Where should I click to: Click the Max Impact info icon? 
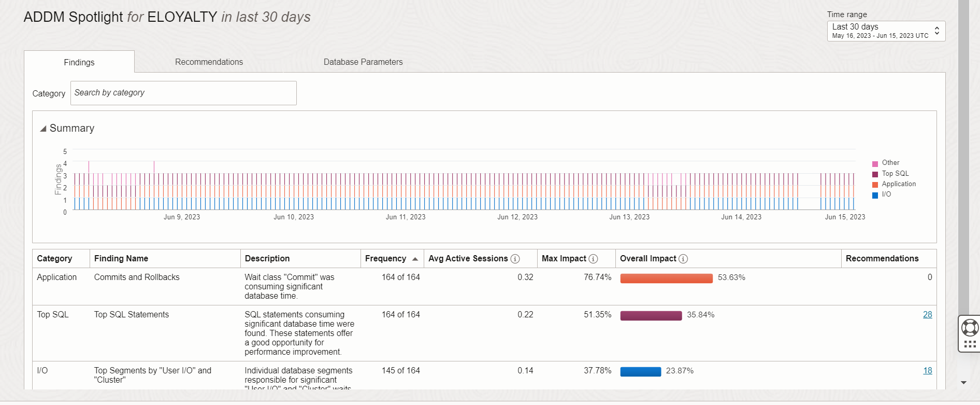tap(593, 259)
